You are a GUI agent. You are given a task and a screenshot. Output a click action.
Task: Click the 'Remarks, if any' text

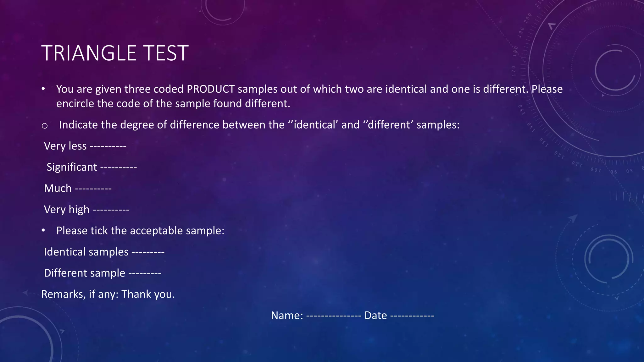pyautogui.click(x=80, y=294)
